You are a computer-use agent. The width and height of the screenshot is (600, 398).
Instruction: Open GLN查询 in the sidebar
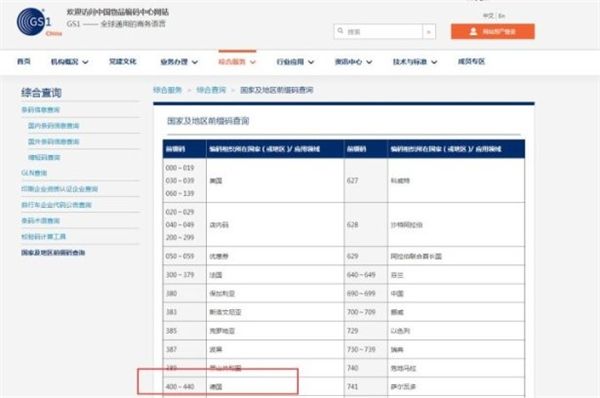click(x=34, y=173)
